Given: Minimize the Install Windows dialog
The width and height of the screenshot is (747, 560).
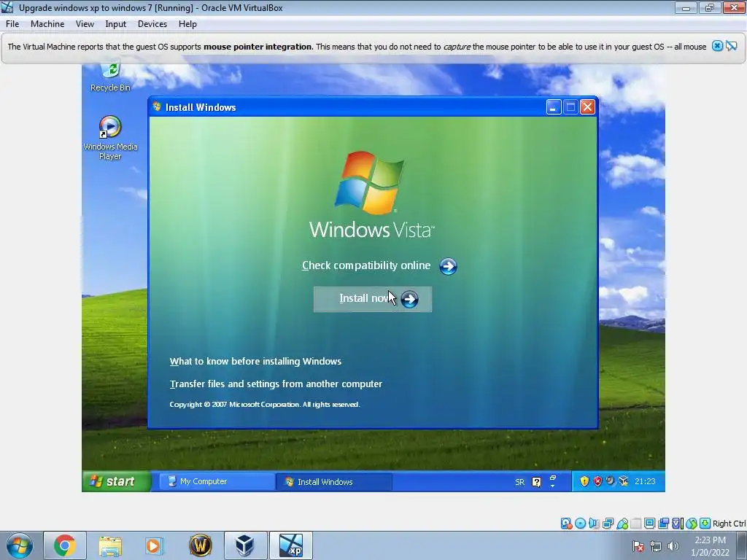Looking at the screenshot, I should click(x=553, y=107).
